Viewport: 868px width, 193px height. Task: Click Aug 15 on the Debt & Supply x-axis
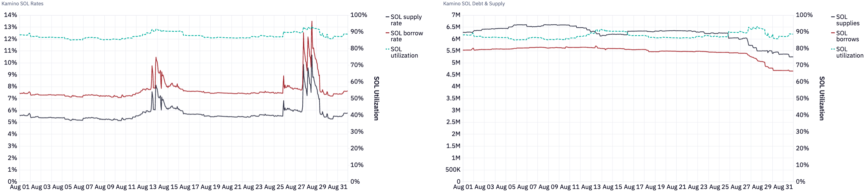[612, 187]
